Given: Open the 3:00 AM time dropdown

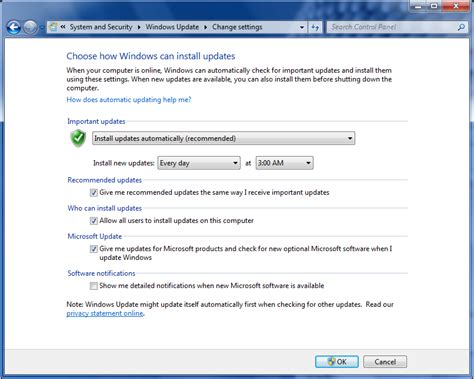Looking at the screenshot, I should (x=284, y=163).
